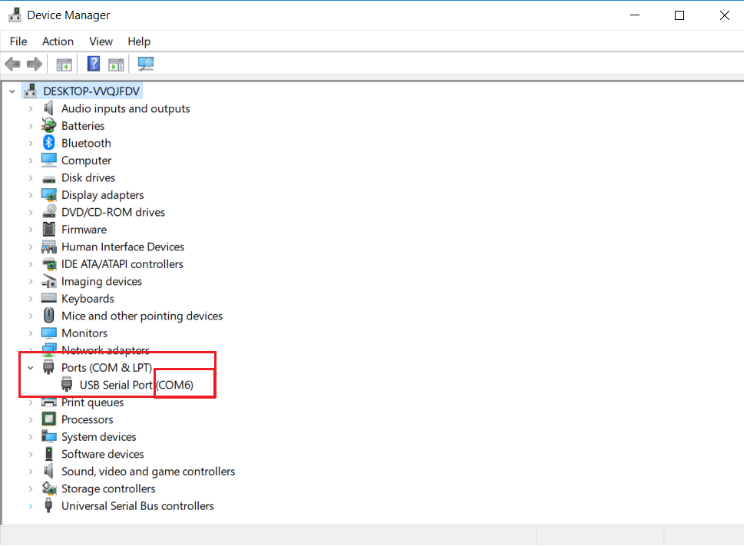Open the Action menu
The image size is (744, 546).
[x=58, y=41]
